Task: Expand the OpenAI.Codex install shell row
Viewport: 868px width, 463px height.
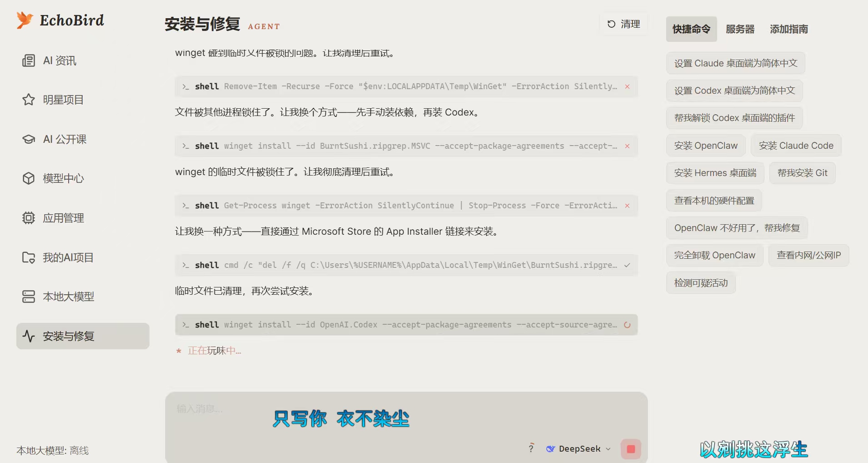Action: pos(406,325)
